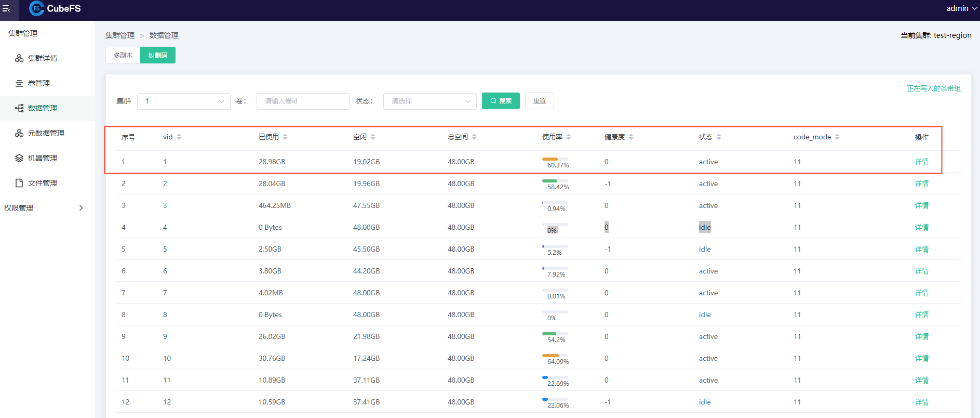
Task: Click the 44.20GB free cell
Action: [x=367, y=271]
